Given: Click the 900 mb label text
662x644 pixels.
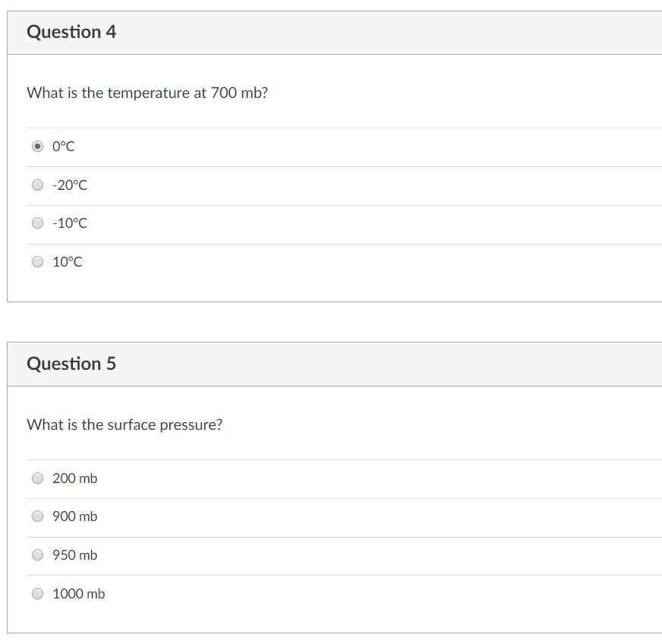Looking at the screenshot, I should (74, 516).
